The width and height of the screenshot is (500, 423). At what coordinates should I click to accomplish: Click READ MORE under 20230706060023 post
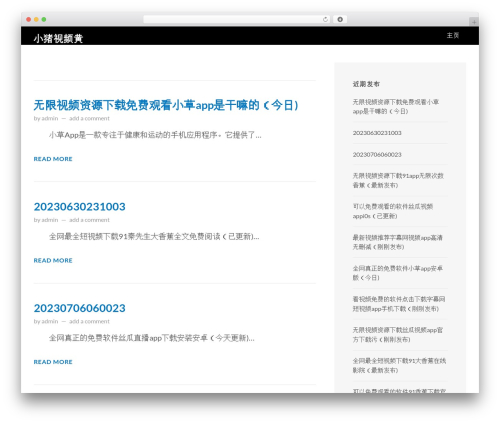coord(53,362)
